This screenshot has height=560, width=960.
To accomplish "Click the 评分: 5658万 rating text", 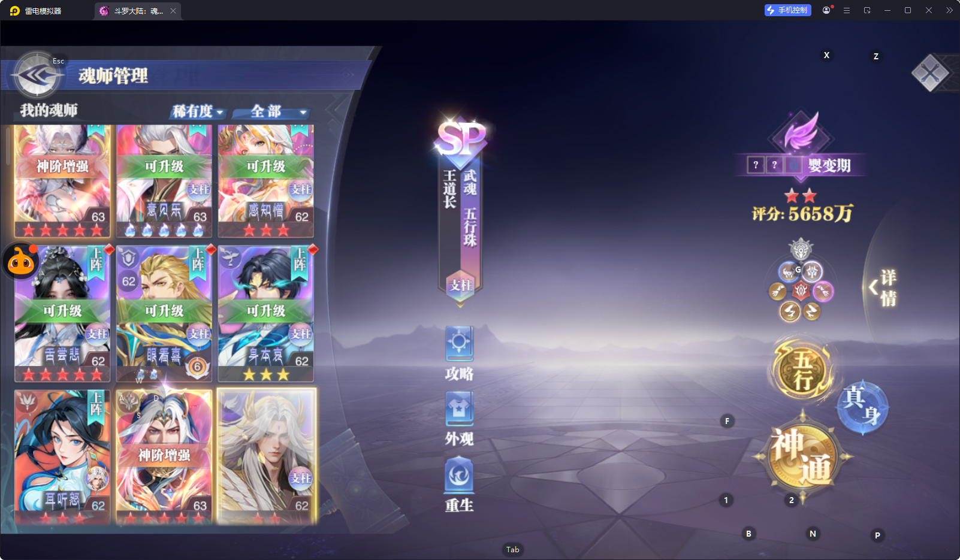I will [x=802, y=213].
